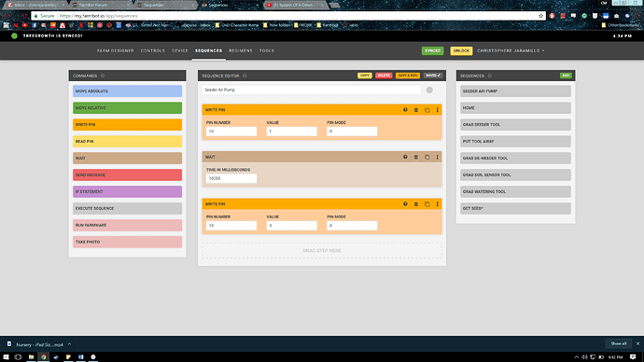
Task: Delete the first Write Pin step via trash icon
Action: [416, 110]
